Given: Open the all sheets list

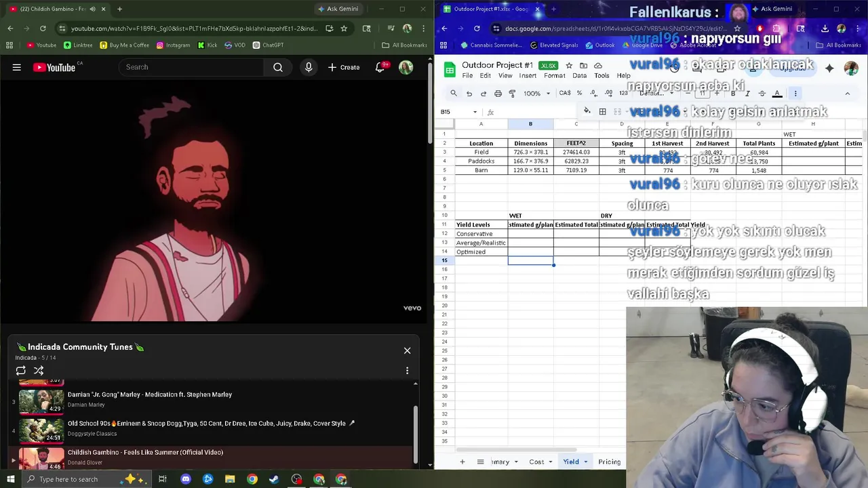Looking at the screenshot, I should click(x=480, y=462).
